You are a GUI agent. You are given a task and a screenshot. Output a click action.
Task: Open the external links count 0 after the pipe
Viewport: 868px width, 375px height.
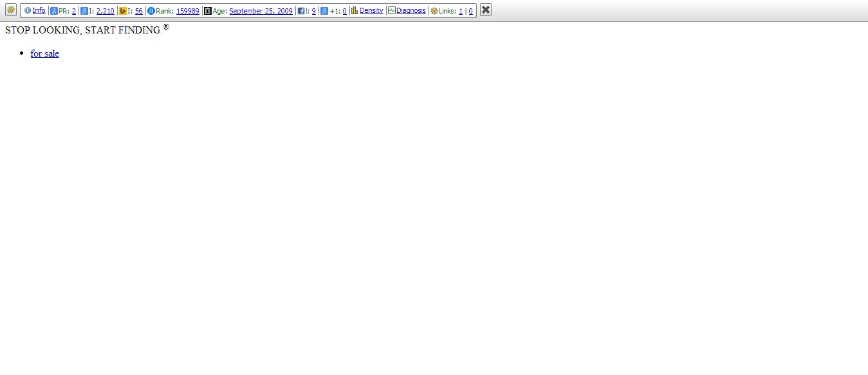tap(471, 11)
